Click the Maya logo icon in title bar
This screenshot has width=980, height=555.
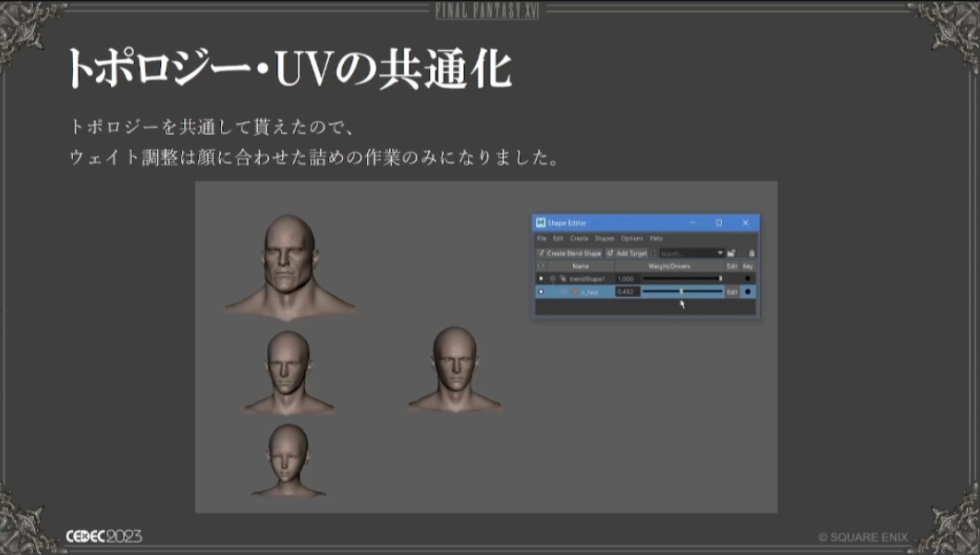541,223
